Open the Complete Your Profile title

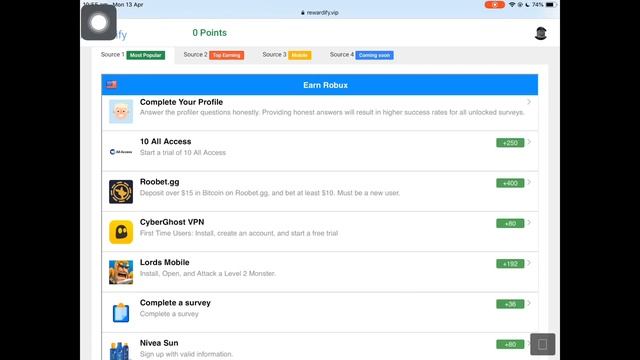click(x=181, y=102)
